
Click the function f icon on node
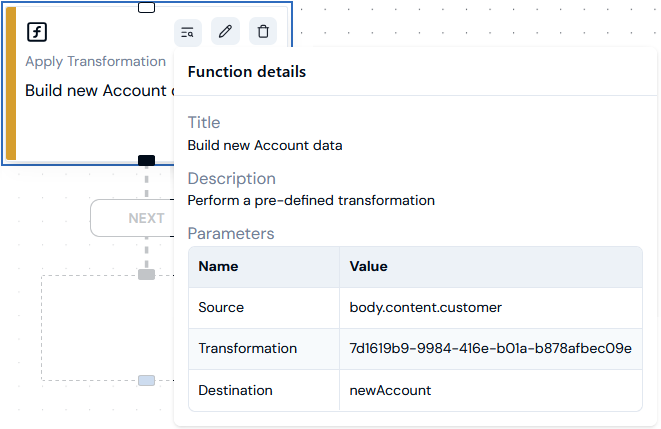[37, 32]
